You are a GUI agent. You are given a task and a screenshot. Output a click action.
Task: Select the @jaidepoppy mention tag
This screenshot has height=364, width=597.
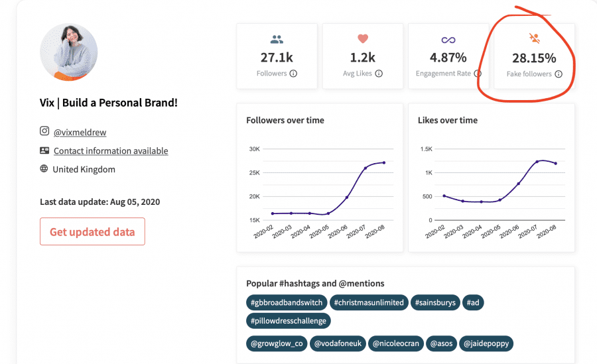486,343
